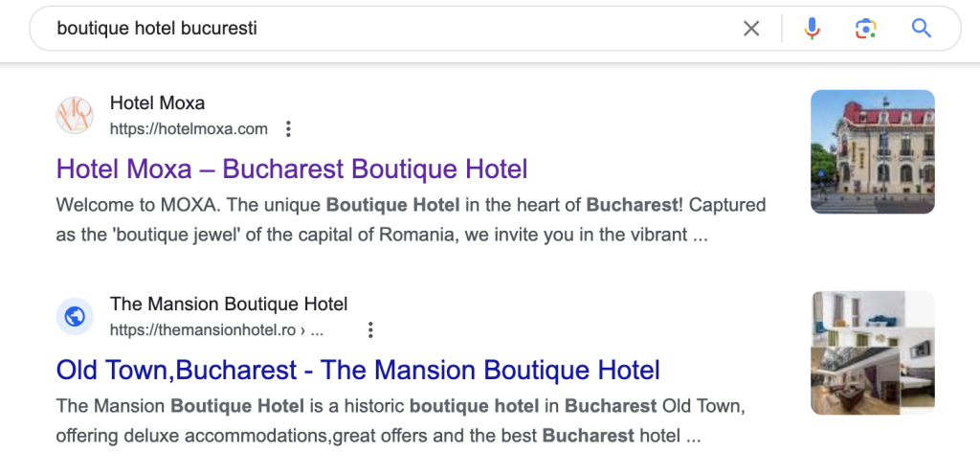Click the blue magnifier search button
This screenshot has height=475, width=980.
click(921, 29)
